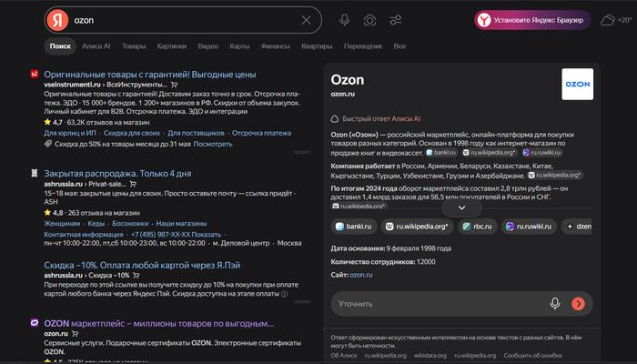
Task: Switch to the Переводчик tab
Action: [x=363, y=46]
